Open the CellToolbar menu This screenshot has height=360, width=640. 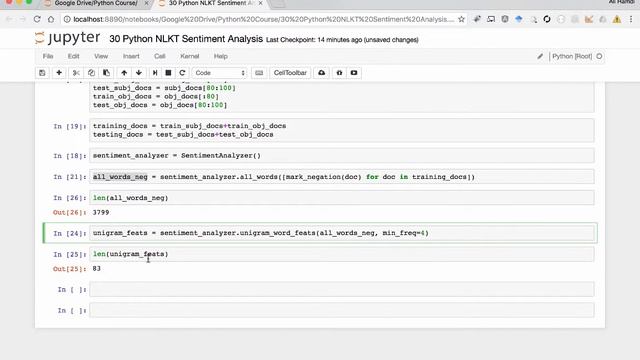pos(290,73)
